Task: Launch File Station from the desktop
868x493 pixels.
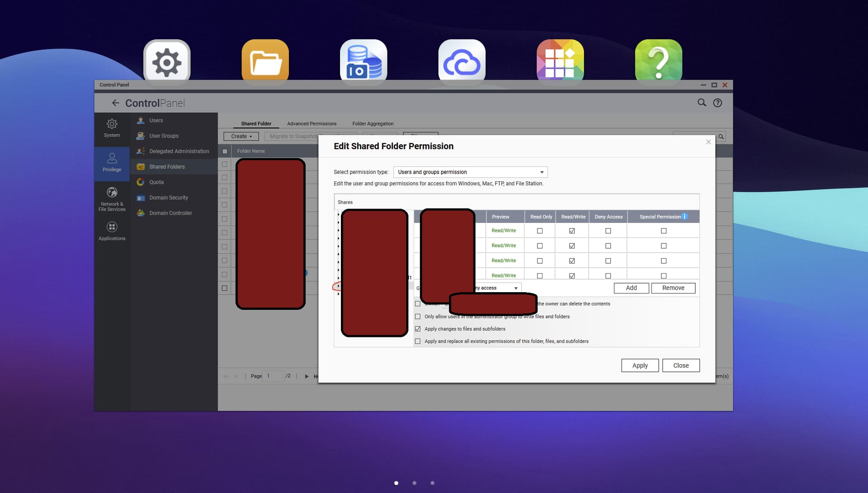Action: 265,62
